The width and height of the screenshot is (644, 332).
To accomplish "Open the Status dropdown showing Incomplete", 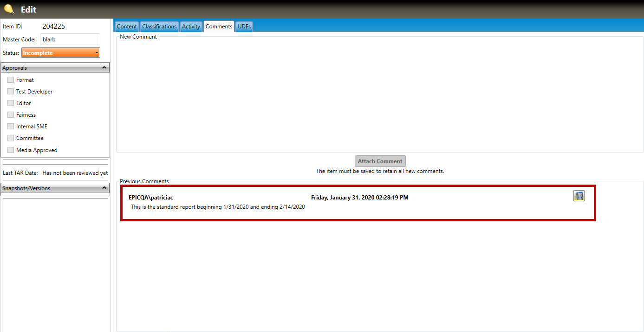I will point(60,53).
